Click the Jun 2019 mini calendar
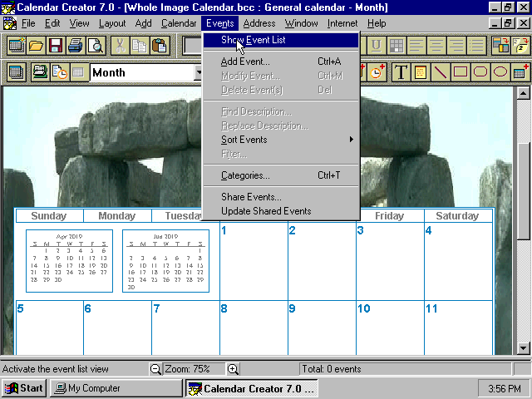The height and width of the screenshot is (399, 532). click(165, 261)
